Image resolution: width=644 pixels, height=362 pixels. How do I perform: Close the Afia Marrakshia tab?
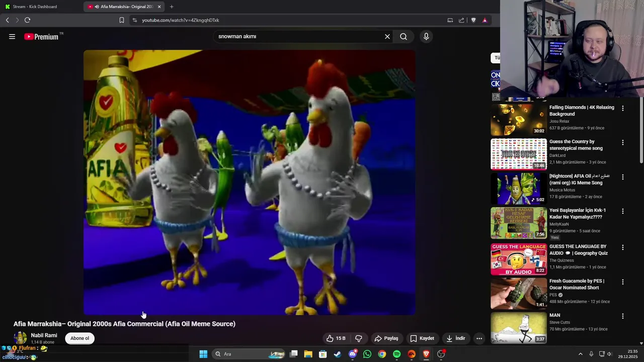159,7
